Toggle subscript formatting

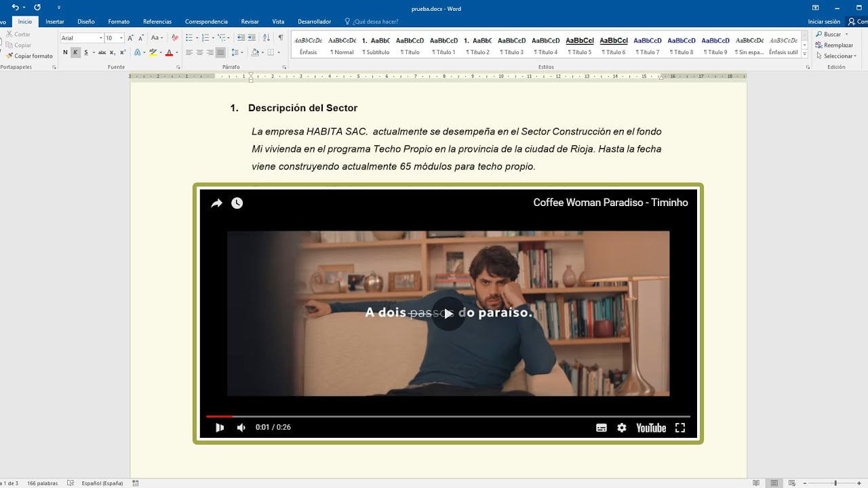pos(113,52)
